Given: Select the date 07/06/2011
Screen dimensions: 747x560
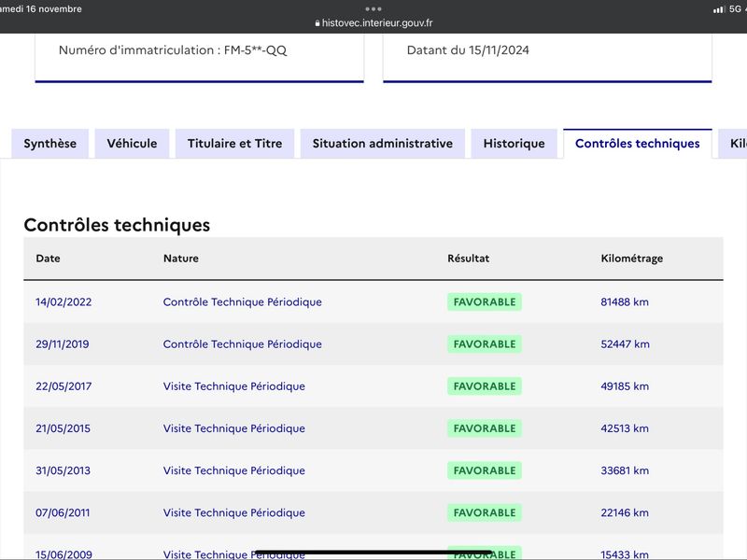Looking at the screenshot, I should point(63,512).
